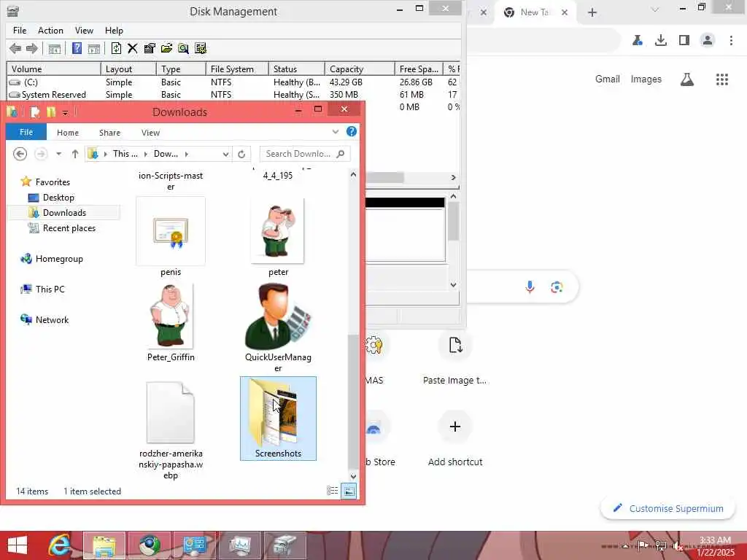Expand the breadcrumb arrow after 'Dow...' in address bar
Screen dimensions: 747x560
186,154
